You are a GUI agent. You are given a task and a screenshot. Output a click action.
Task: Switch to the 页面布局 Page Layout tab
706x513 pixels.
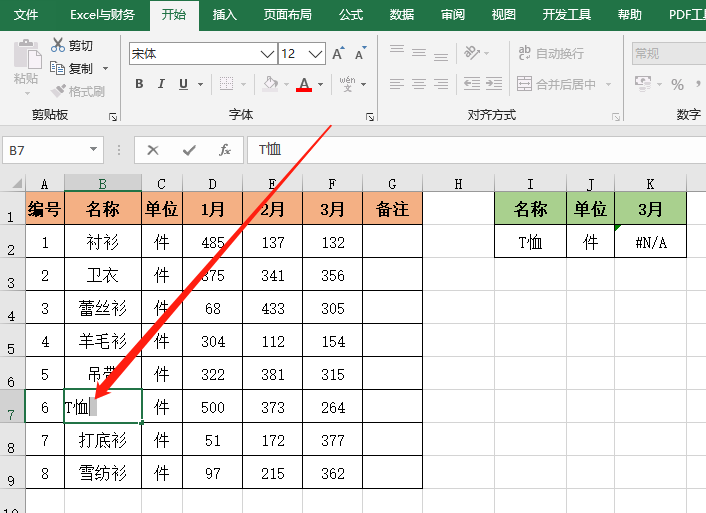coord(288,15)
